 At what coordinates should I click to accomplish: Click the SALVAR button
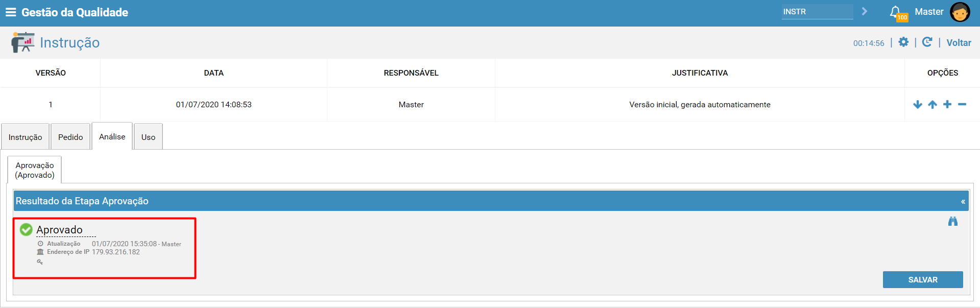[x=923, y=280]
